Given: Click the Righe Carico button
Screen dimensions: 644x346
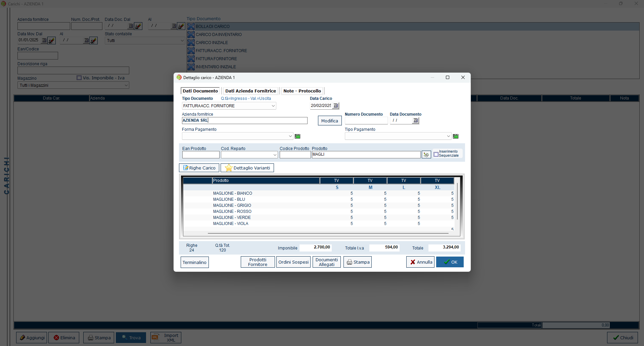Looking at the screenshot, I should coord(199,168).
